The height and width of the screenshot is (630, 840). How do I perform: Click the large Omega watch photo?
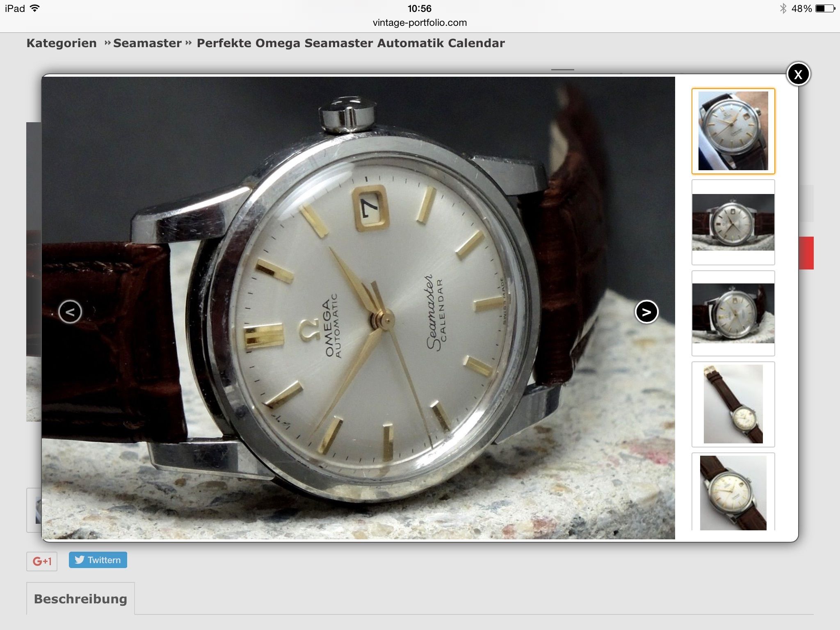358,308
